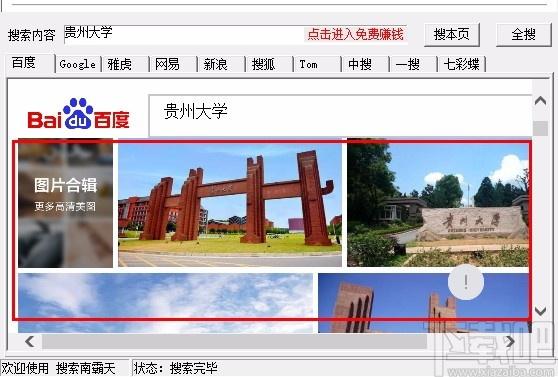Switch to the 七彩蝶 tab
Image resolution: width=558 pixels, height=377 pixels.
click(x=462, y=64)
